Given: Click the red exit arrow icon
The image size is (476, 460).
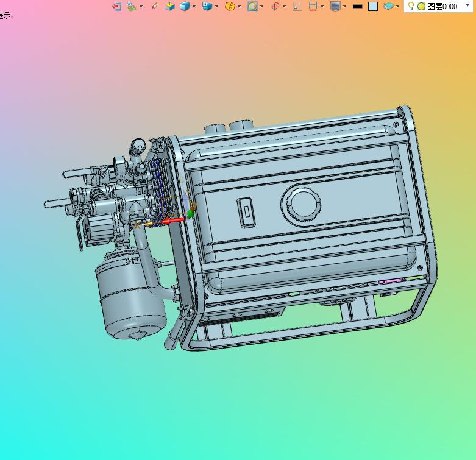Looking at the screenshot, I should (x=117, y=6).
